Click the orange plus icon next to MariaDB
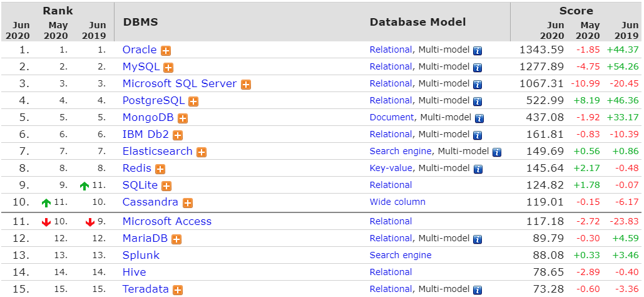This screenshot has width=644, height=297. 176,239
